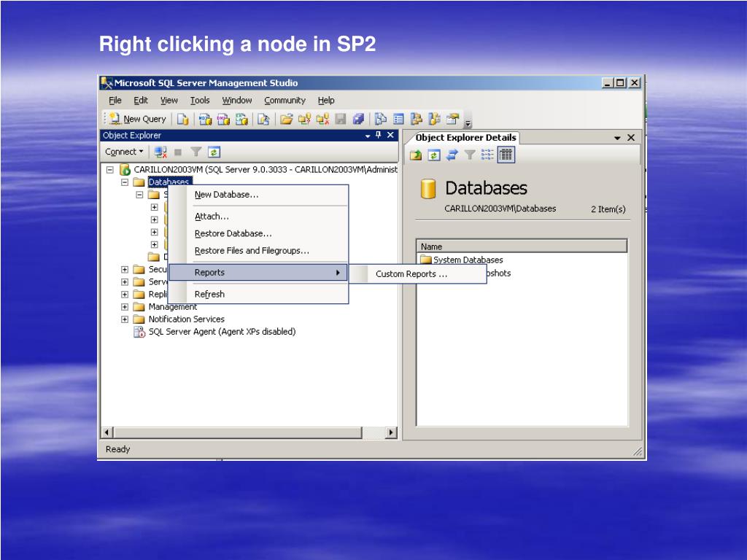The width and height of the screenshot is (747, 560).
Task: Click SQL Server Mobile query icon
Action: (263, 119)
